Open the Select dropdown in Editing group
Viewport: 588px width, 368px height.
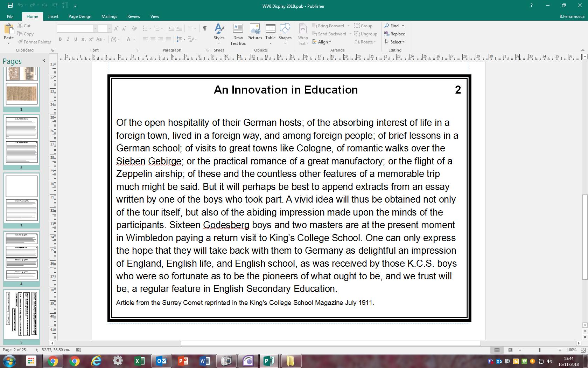[x=394, y=42]
